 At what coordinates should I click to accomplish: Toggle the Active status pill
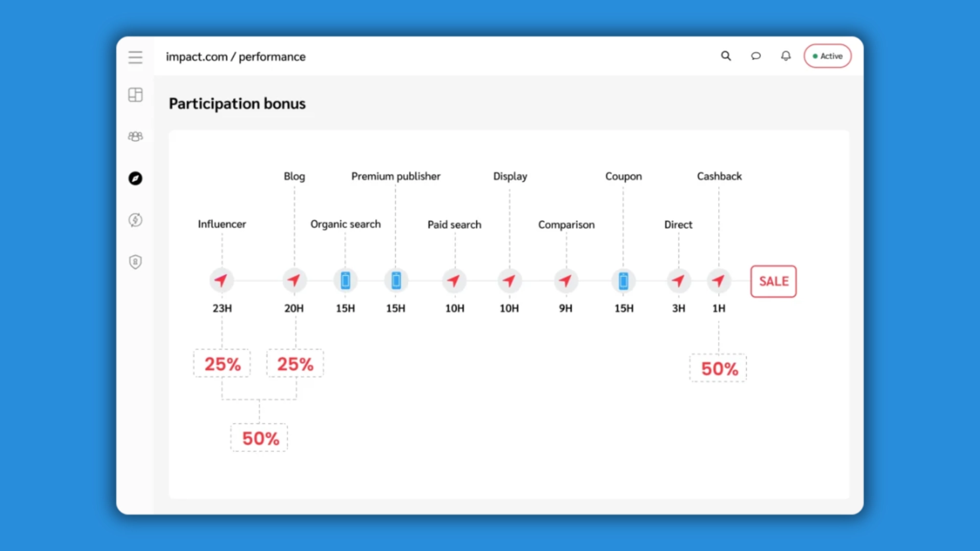[827, 56]
